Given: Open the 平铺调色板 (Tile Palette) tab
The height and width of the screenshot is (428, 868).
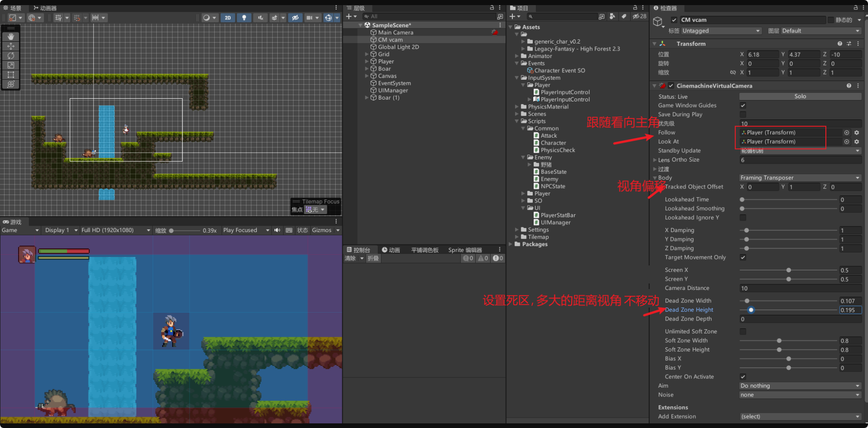Looking at the screenshot, I should tap(425, 250).
